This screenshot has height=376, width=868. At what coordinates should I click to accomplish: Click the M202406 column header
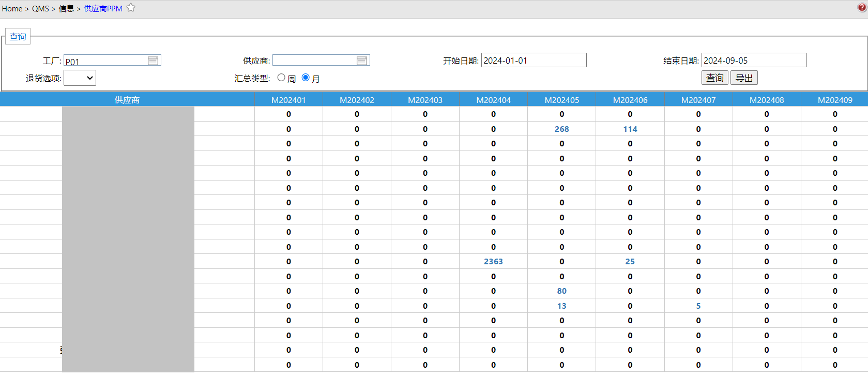630,99
